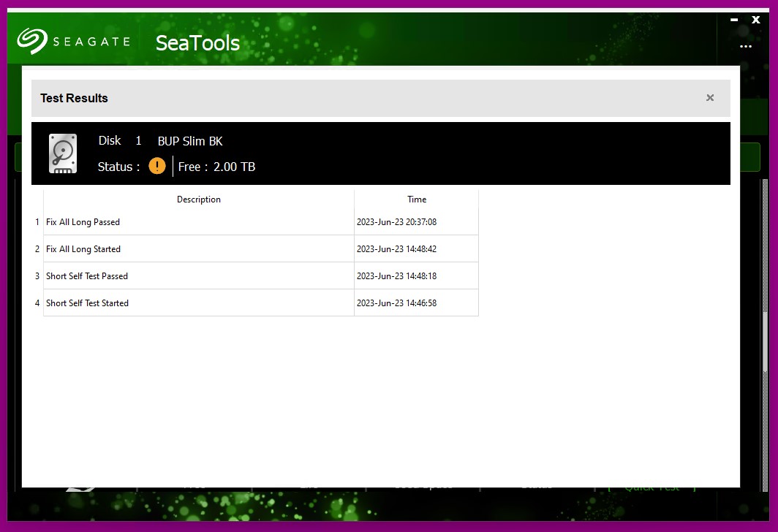This screenshot has width=778, height=532.
Task: Select the Fix All Long Started entry
Action: tap(83, 249)
